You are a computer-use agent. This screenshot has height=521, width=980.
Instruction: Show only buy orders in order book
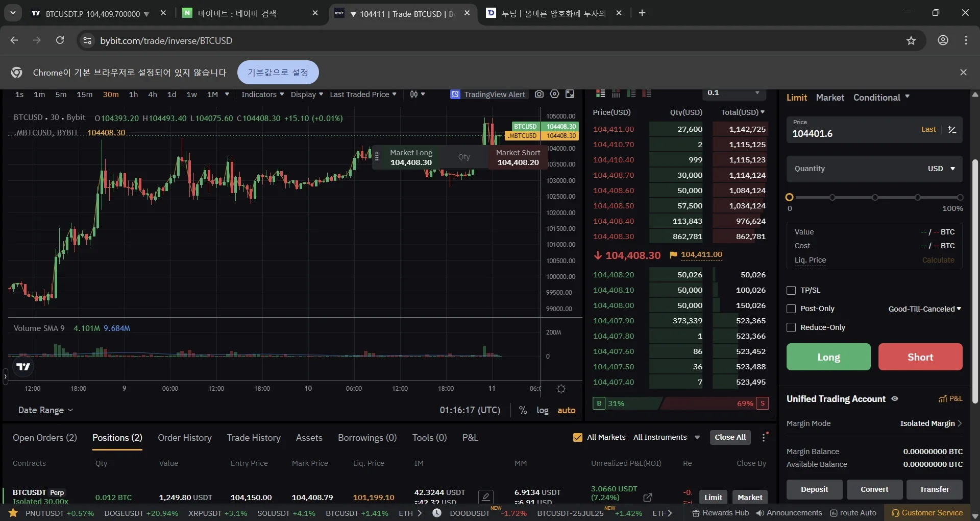click(x=631, y=93)
